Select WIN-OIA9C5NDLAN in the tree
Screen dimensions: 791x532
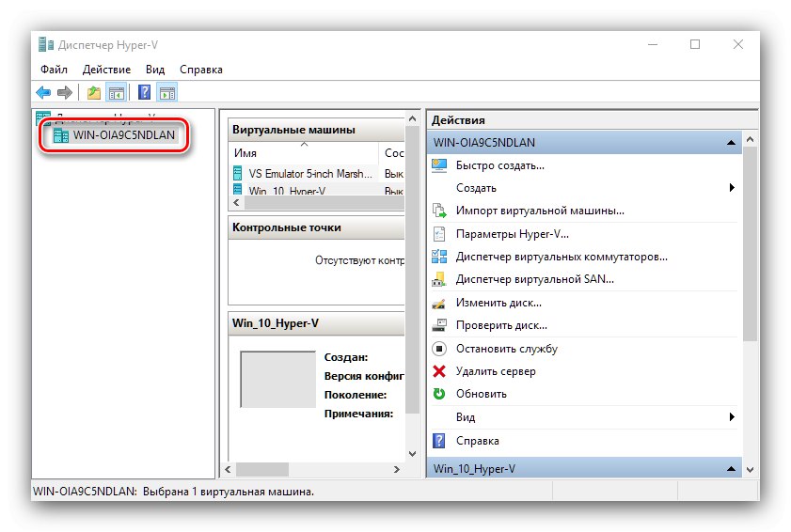124,135
